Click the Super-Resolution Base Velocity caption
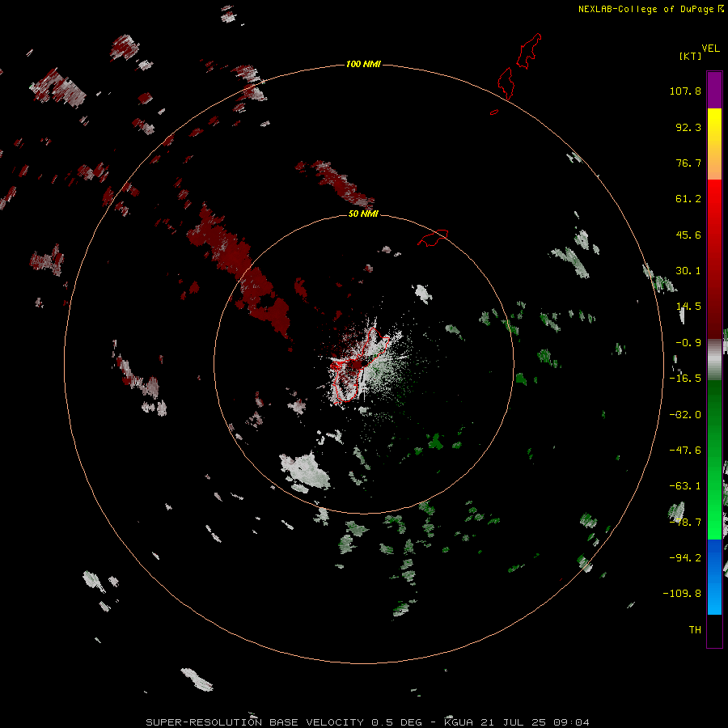Screen dimensions: 728x728 point(368,722)
